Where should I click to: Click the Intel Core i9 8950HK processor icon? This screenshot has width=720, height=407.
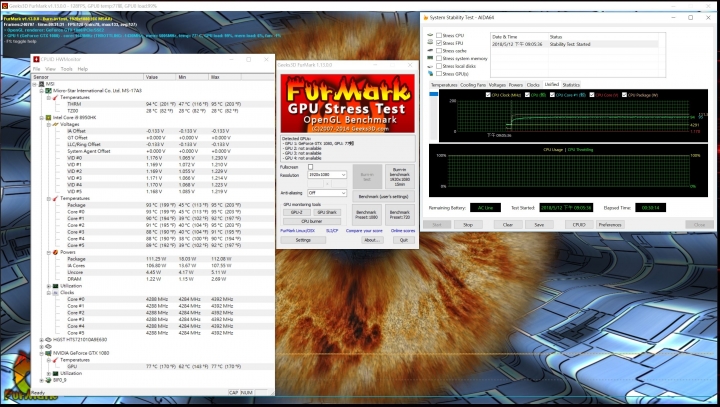pos(48,118)
